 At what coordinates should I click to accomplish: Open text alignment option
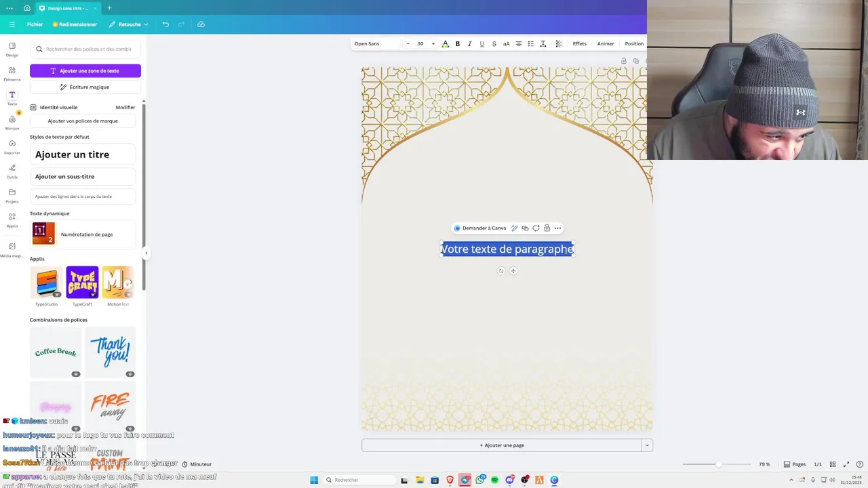click(519, 43)
